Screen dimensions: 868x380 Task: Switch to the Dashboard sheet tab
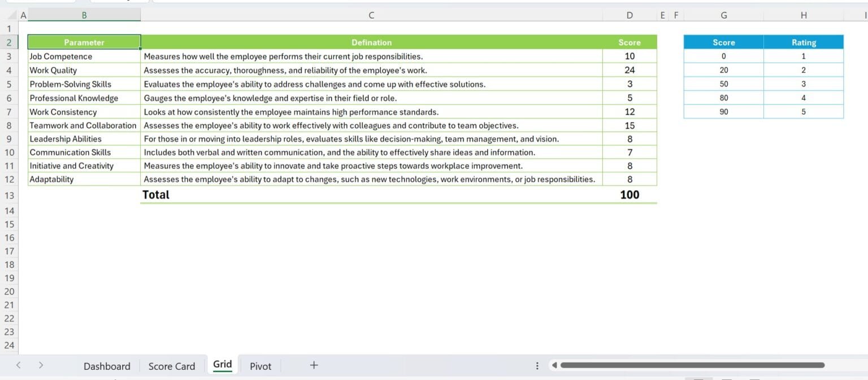pyautogui.click(x=106, y=366)
